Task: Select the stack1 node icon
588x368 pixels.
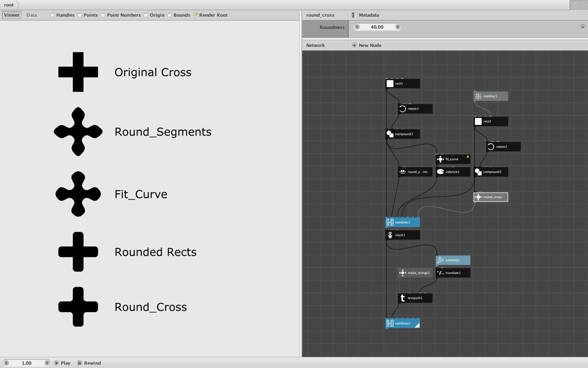Action: coord(390,235)
